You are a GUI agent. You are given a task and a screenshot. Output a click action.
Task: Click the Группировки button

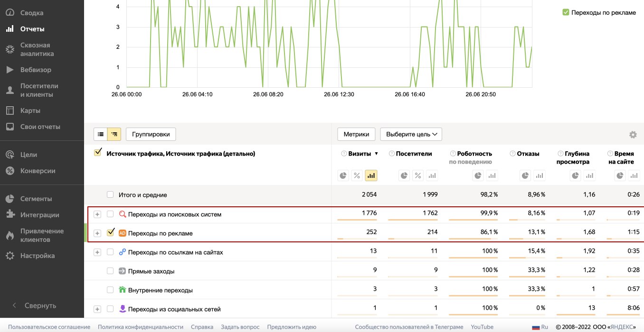tap(151, 134)
